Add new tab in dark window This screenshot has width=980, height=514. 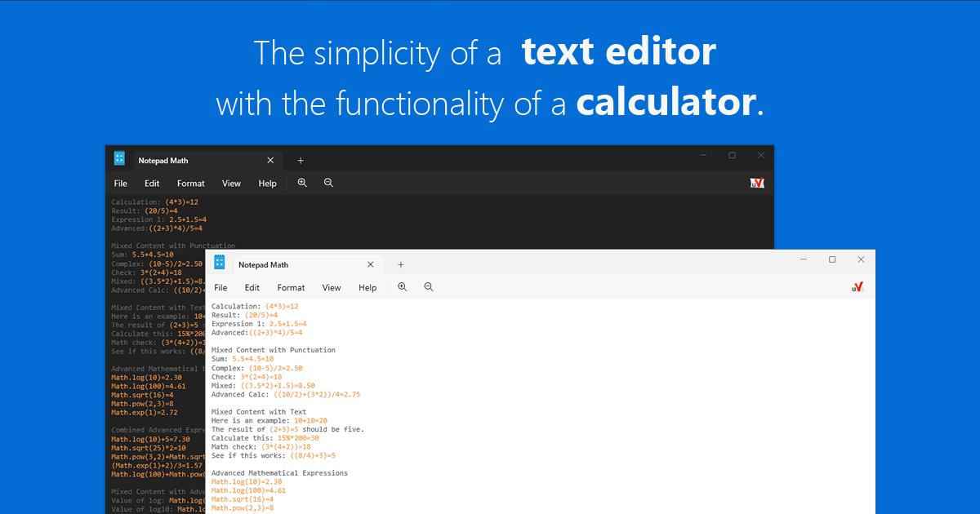coord(301,161)
